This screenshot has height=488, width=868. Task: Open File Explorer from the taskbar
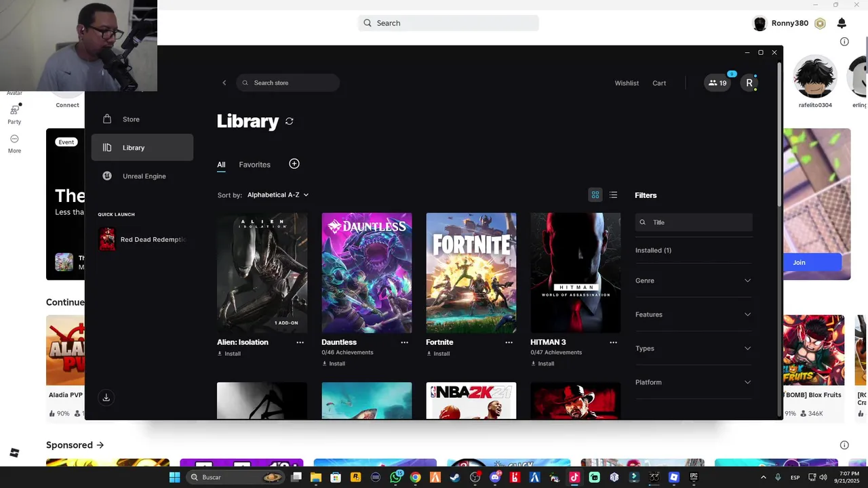pos(315,477)
